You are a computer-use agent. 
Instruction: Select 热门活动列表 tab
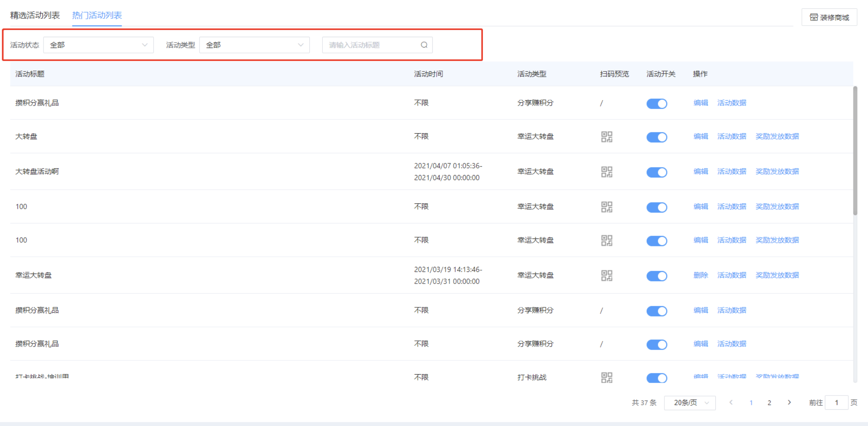click(97, 15)
